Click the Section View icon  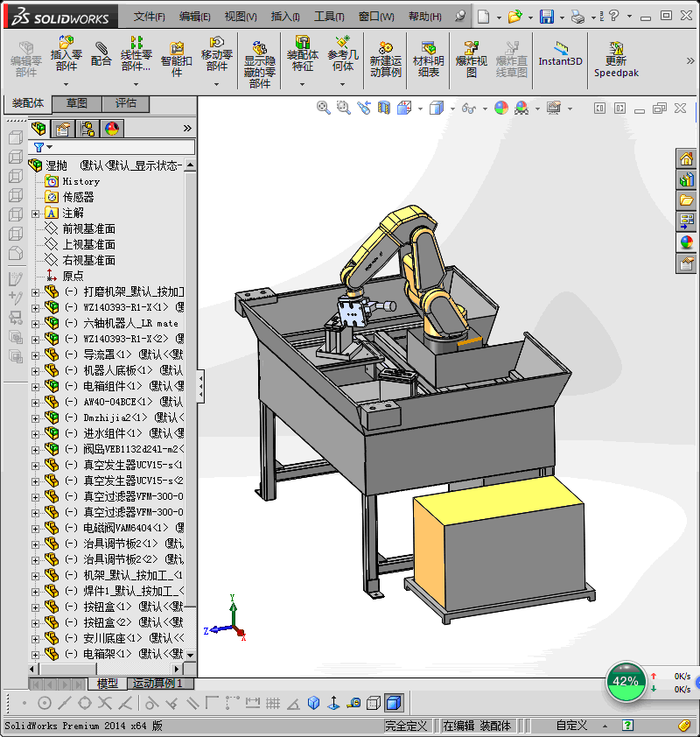[384, 108]
